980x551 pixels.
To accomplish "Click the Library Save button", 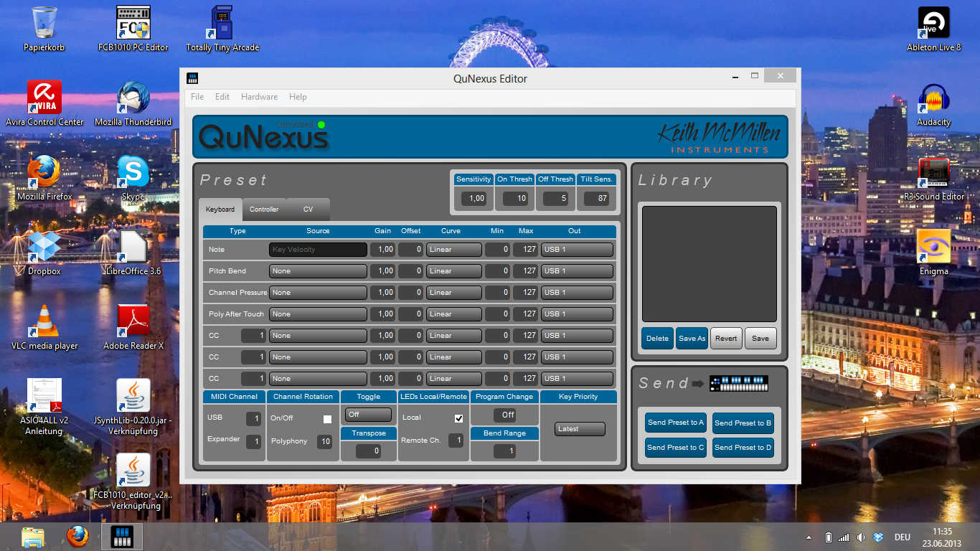I will (x=760, y=339).
